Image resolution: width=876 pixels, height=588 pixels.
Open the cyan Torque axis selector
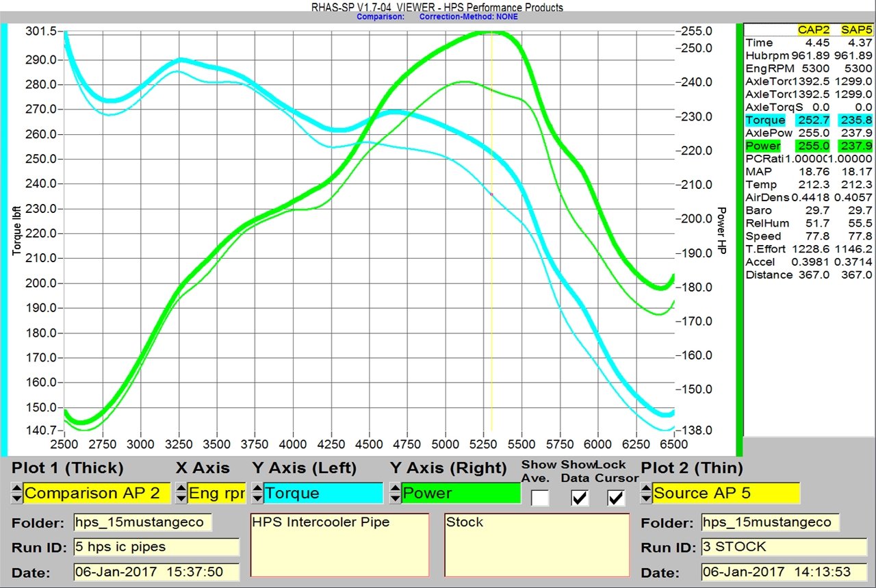(x=324, y=493)
